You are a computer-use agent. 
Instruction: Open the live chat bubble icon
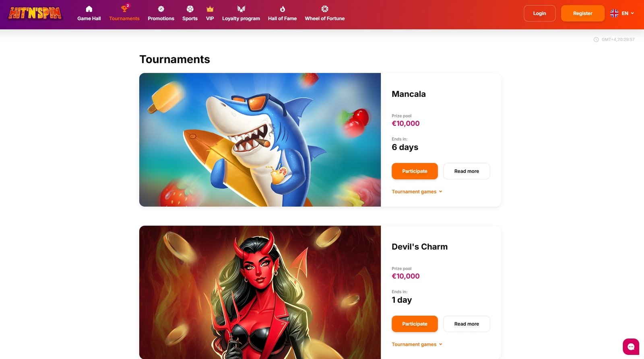click(x=631, y=347)
